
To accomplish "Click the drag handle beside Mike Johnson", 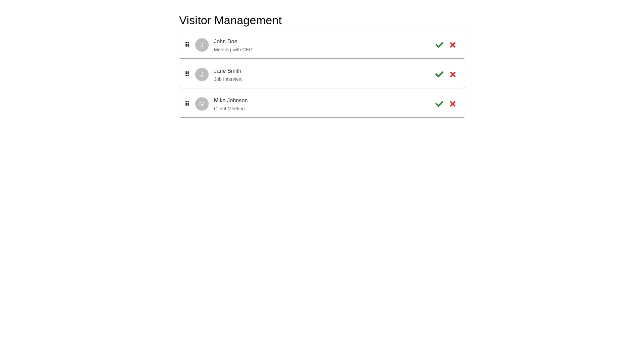I will pyautogui.click(x=187, y=103).
